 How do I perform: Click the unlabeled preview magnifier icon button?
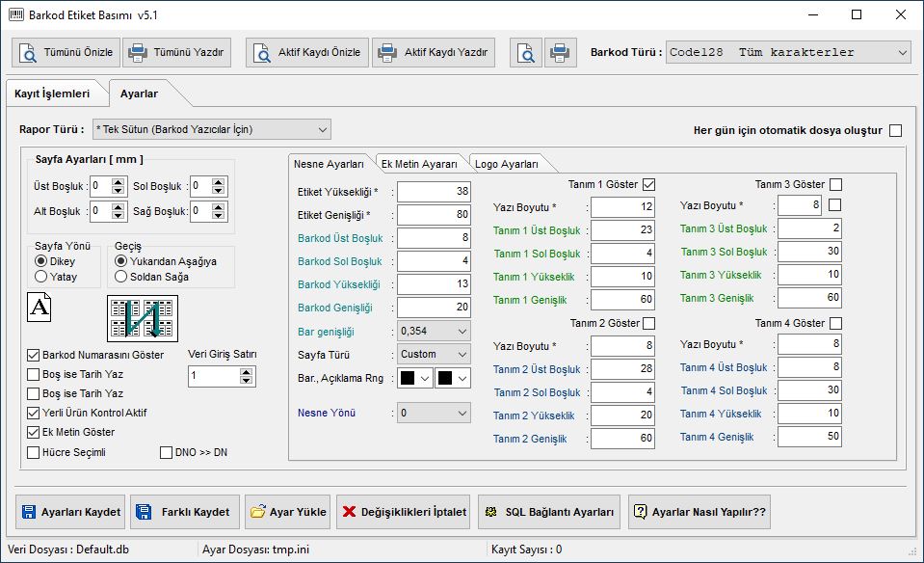coord(526,52)
